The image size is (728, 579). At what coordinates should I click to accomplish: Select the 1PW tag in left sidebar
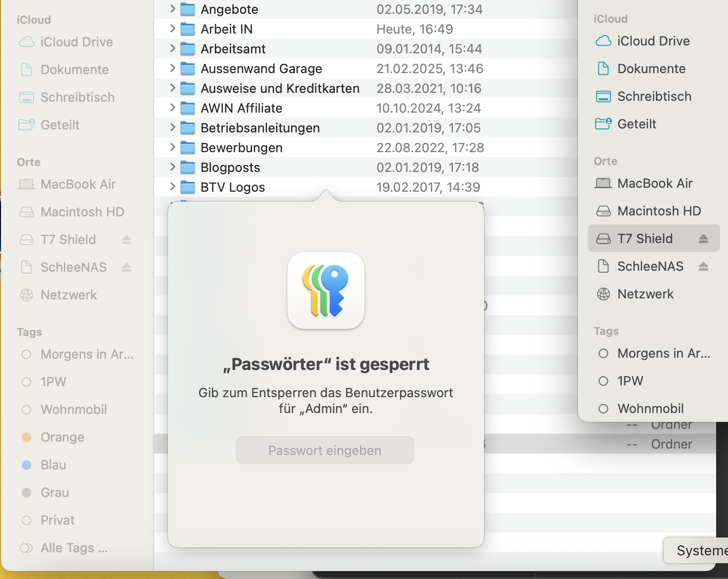point(44,382)
